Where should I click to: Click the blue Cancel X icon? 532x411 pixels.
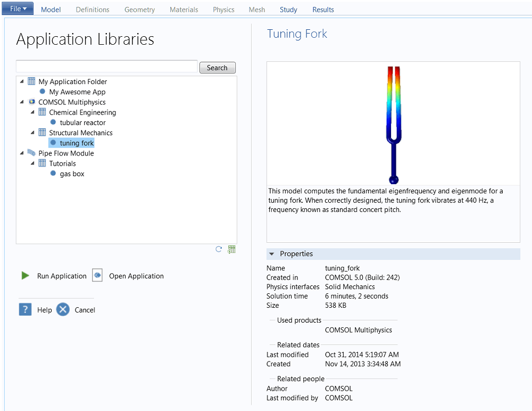63,309
